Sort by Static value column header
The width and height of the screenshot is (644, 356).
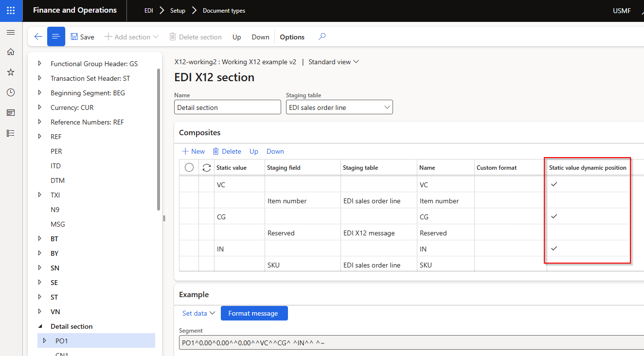point(232,168)
